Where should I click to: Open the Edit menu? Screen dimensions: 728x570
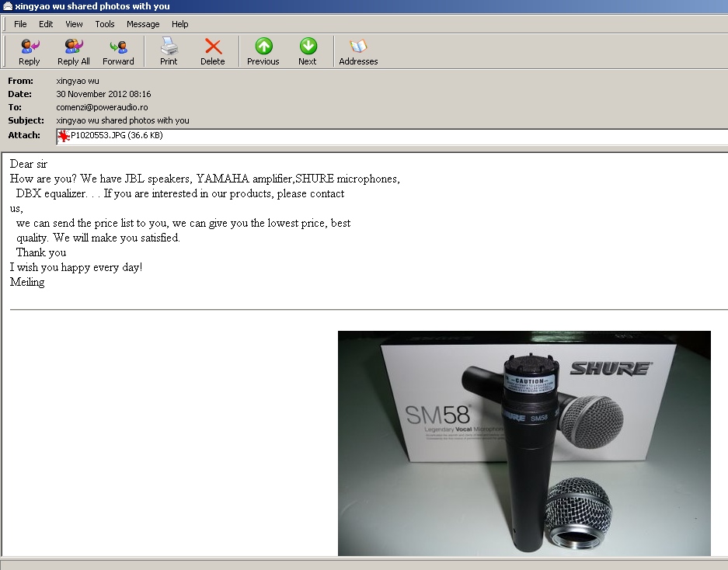(46, 24)
